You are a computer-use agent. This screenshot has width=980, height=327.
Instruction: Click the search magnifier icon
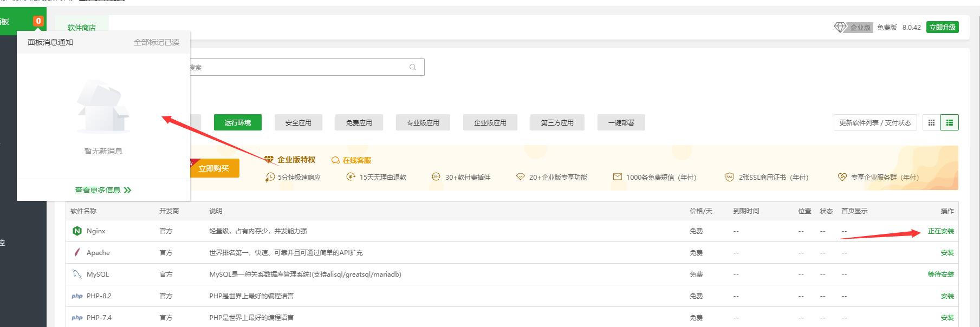(x=413, y=67)
